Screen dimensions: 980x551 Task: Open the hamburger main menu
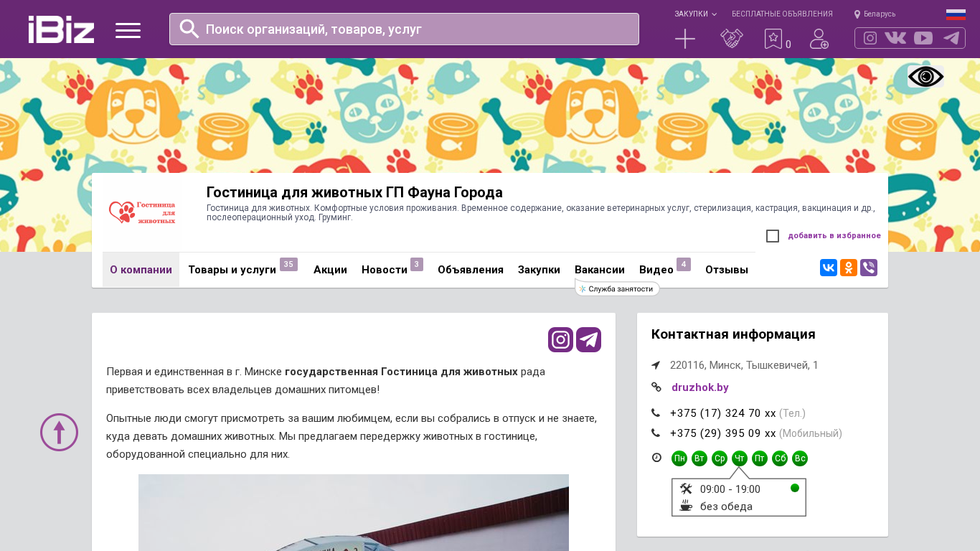coord(128,30)
